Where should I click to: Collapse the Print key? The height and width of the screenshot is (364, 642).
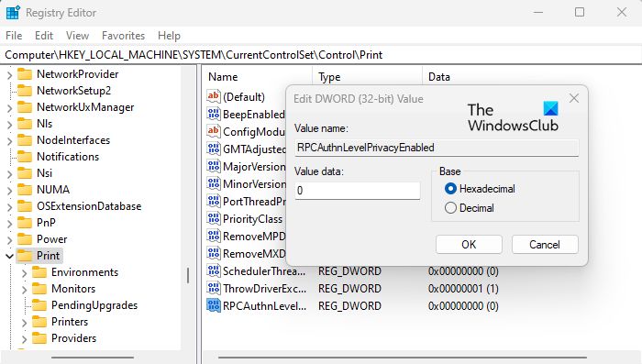[x=9, y=257]
